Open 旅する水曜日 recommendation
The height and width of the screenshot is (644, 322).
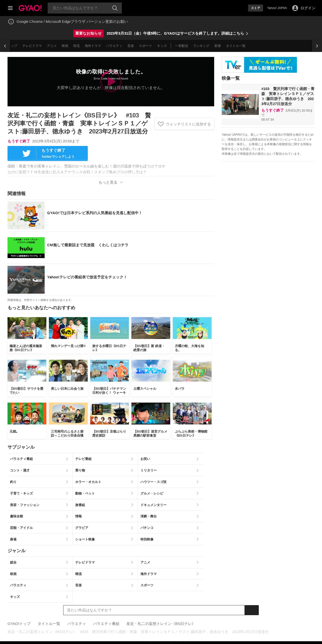pyautogui.click(x=110, y=334)
